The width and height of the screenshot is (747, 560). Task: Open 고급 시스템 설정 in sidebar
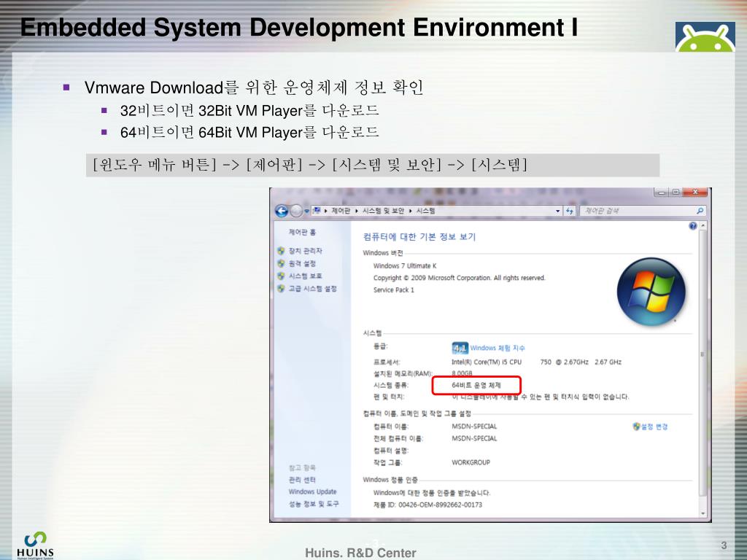coord(312,288)
